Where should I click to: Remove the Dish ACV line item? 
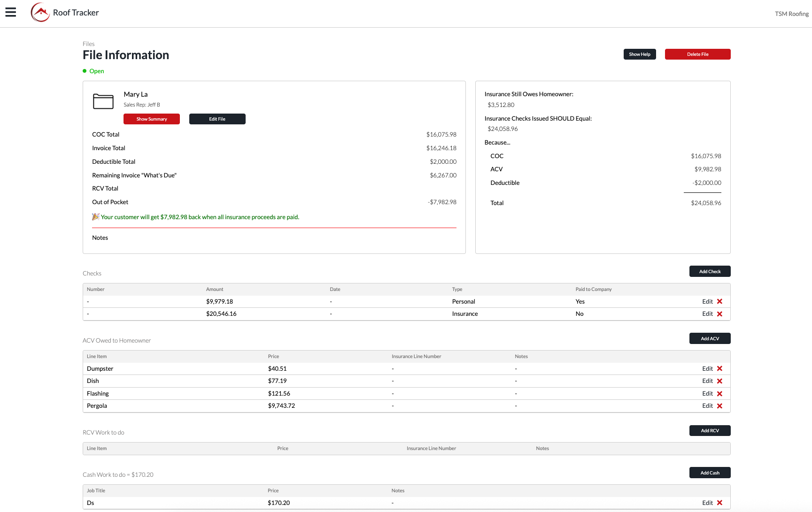pos(719,381)
